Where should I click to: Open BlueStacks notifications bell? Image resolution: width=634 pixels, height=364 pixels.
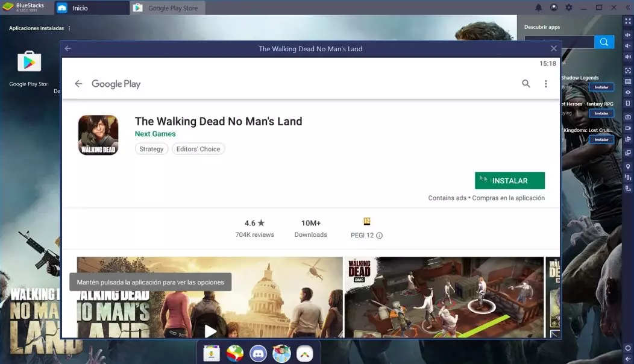point(539,8)
